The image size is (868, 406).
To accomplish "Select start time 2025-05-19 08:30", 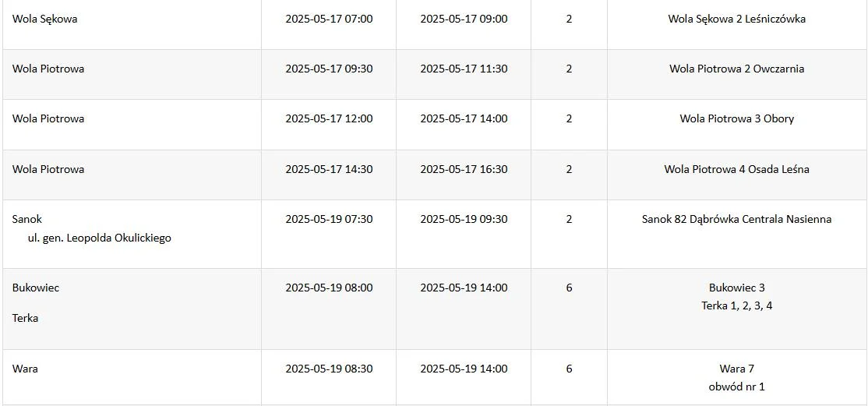I will pos(329,369).
